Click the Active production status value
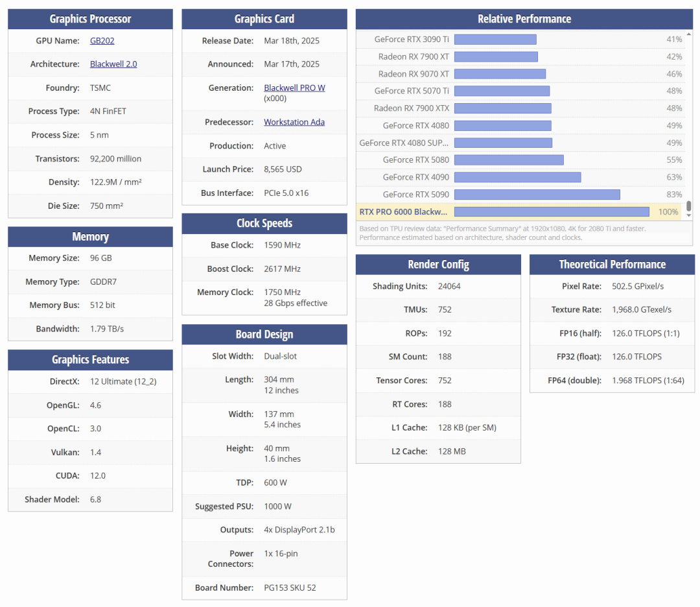Screen dimensions: 700x607 (x=275, y=146)
